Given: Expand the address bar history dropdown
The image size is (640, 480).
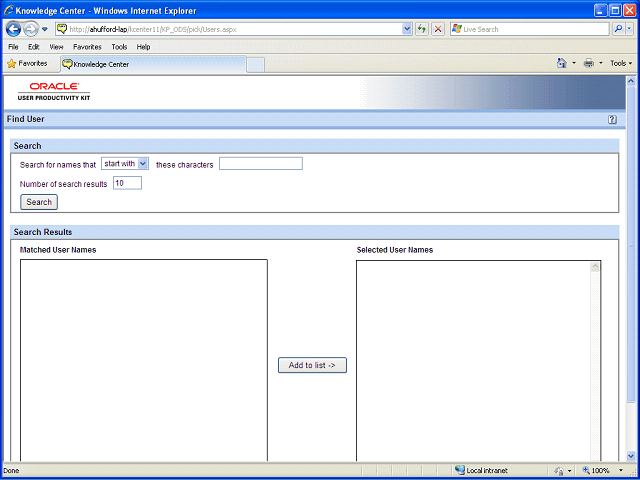Looking at the screenshot, I should (407, 29).
